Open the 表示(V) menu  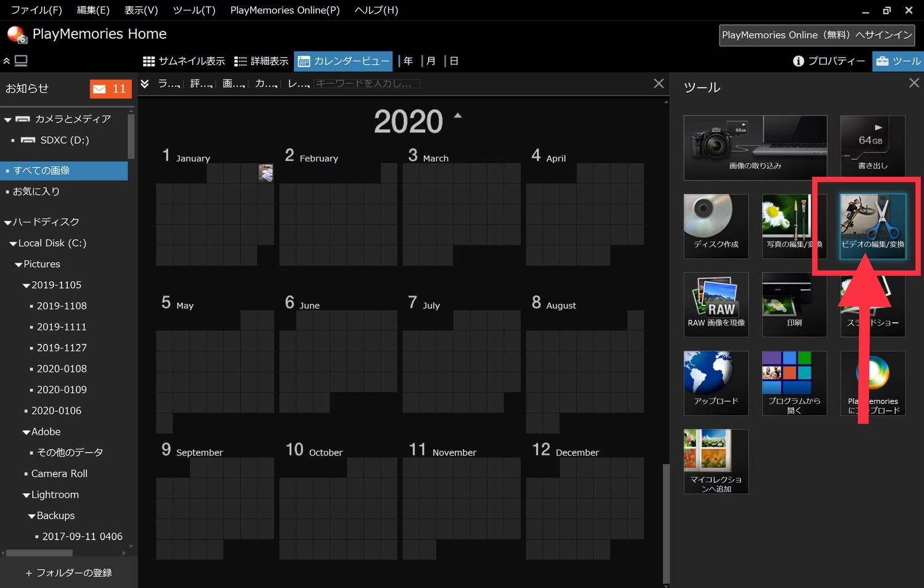tap(141, 10)
